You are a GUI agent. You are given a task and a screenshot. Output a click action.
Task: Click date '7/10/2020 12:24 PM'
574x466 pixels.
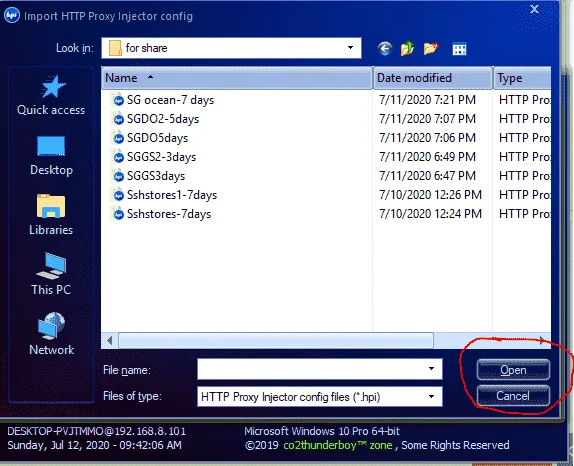(x=430, y=214)
